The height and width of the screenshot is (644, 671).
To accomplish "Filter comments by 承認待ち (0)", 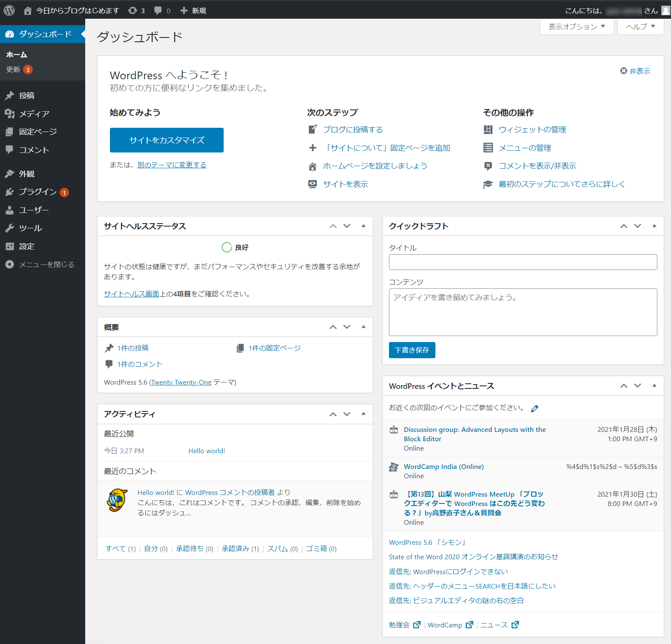I will tap(195, 549).
